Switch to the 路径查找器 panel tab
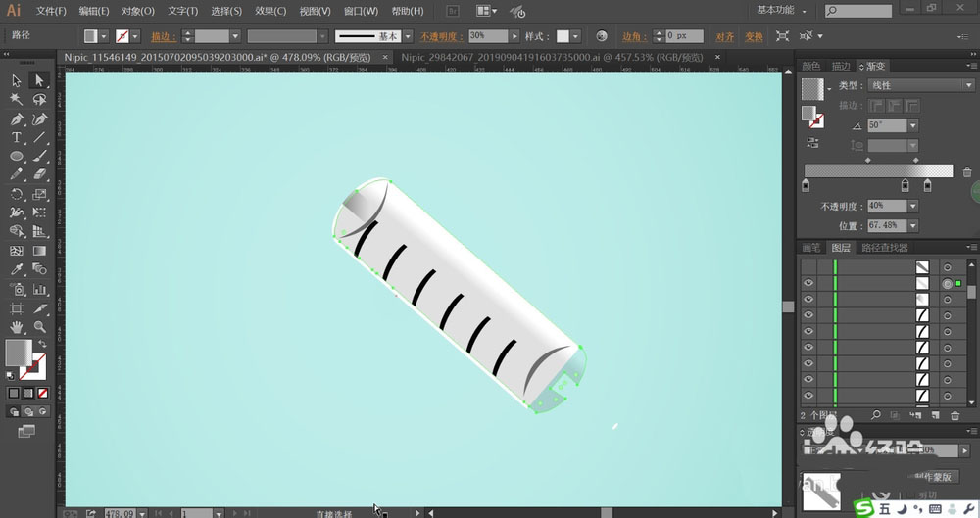 tap(884, 248)
